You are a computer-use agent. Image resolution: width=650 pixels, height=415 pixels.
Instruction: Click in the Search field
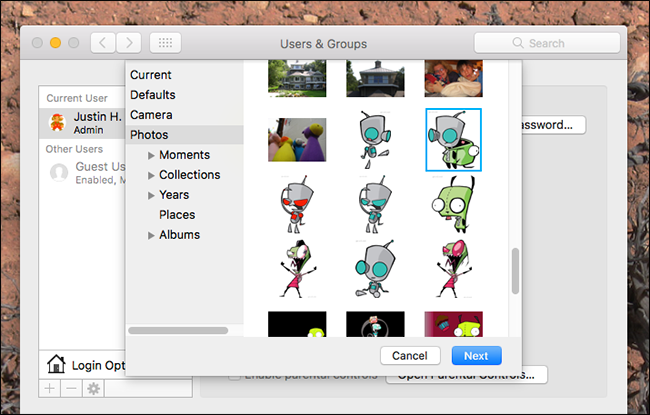tap(547, 43)
